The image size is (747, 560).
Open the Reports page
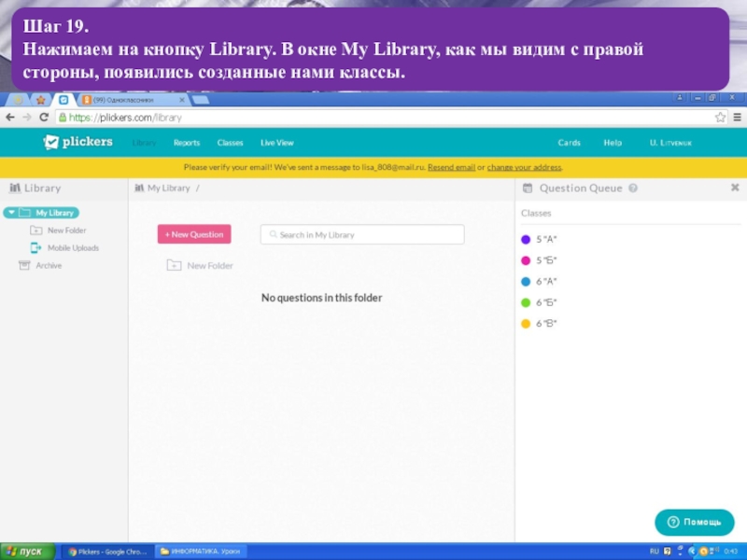[186, 143]
